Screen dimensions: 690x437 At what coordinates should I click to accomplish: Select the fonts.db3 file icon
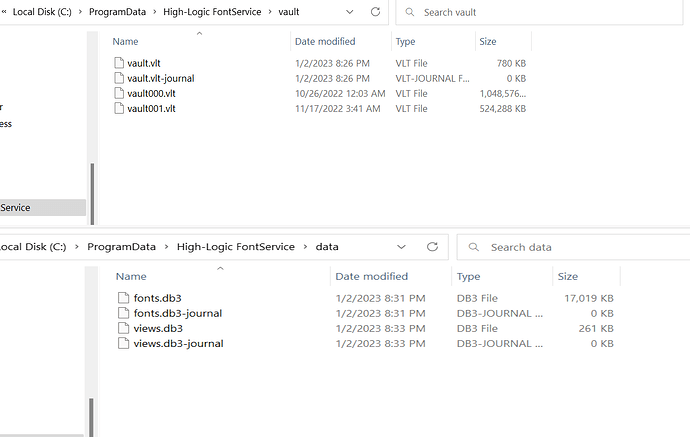124,298
